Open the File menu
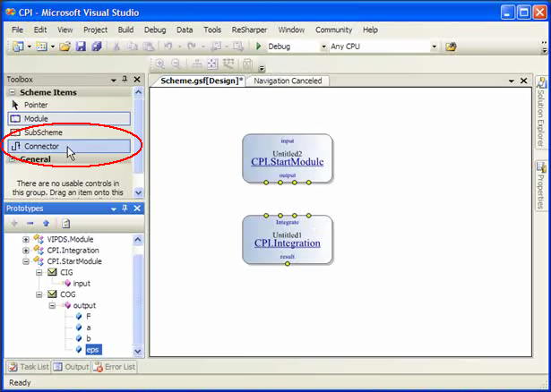The height and width of the screenshot is (392, 551). pos(17,30)
